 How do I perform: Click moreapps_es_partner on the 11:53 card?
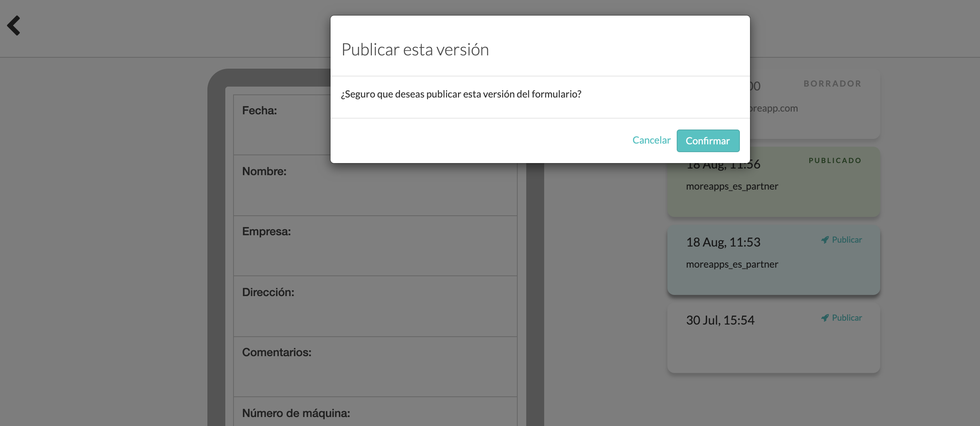(x=732, y=264)
